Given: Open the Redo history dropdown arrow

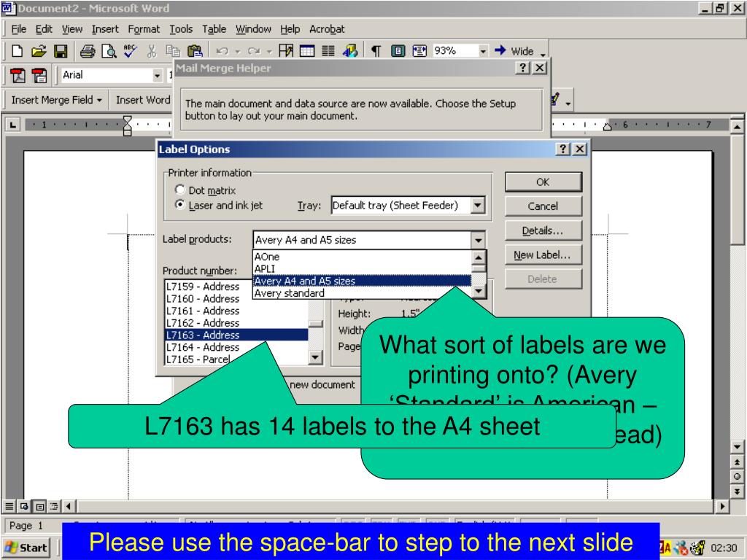Looking at the screenshot, I should (268, 52).
